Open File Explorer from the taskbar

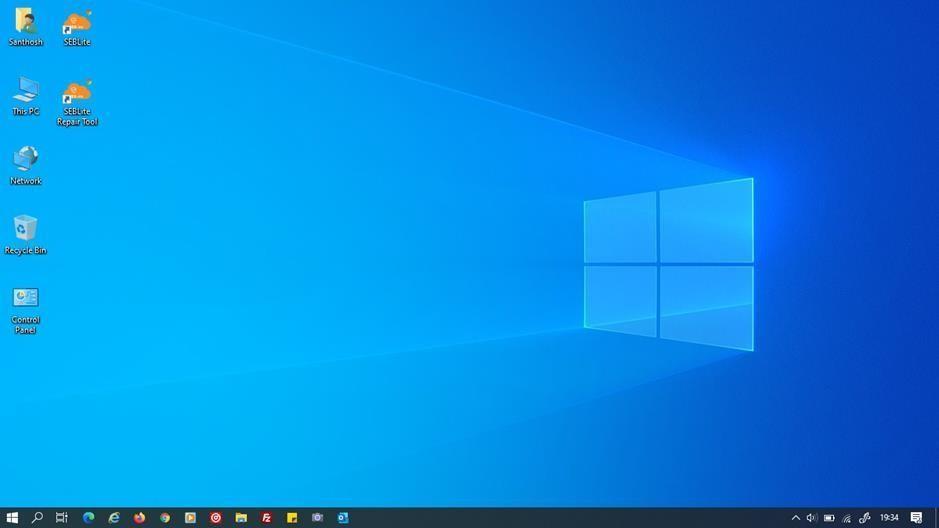pos(241,518)
